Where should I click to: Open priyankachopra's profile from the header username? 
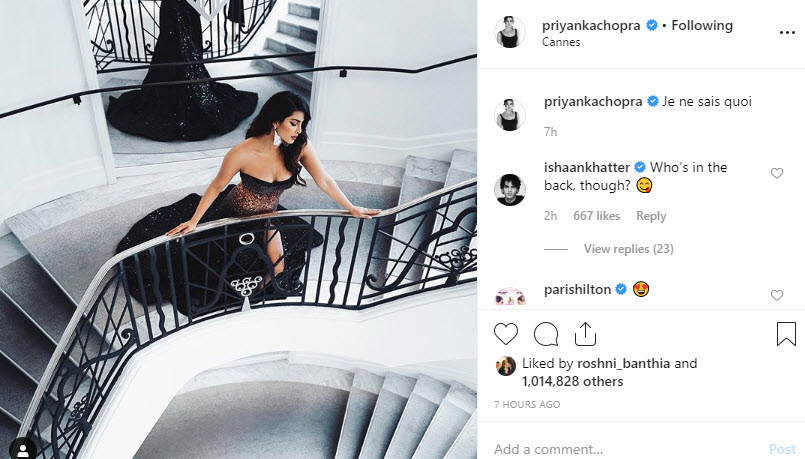591,25
